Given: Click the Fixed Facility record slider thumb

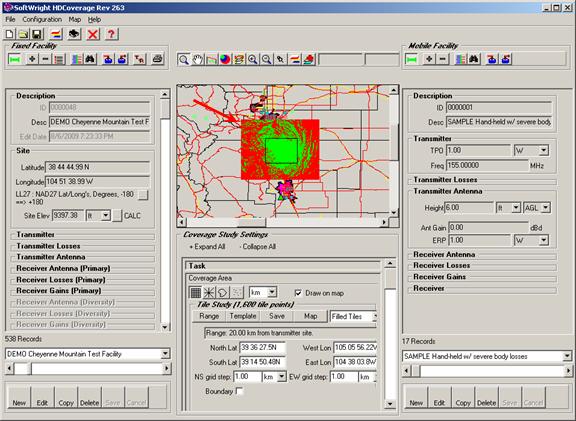Looking at the screenshot, I should click(23, 368).
